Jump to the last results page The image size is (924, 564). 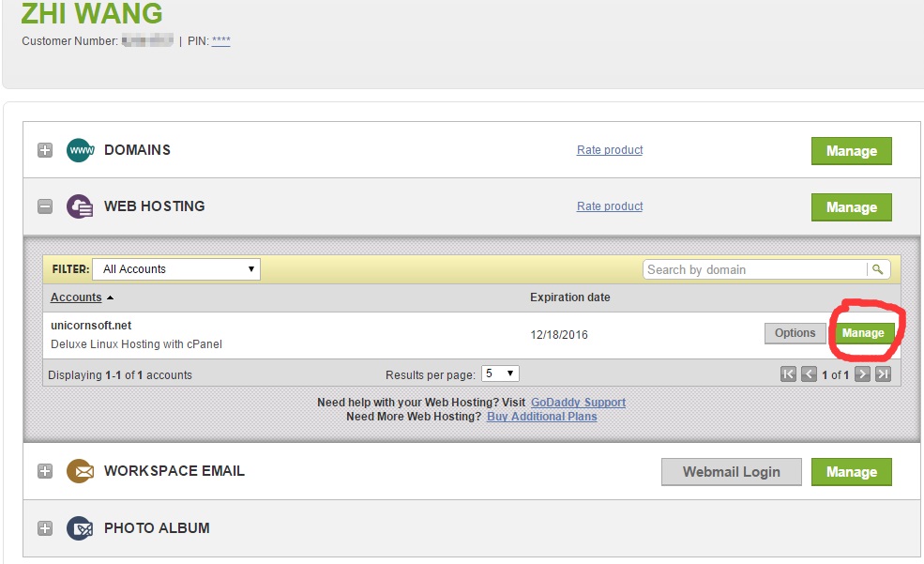click(883, 374)
